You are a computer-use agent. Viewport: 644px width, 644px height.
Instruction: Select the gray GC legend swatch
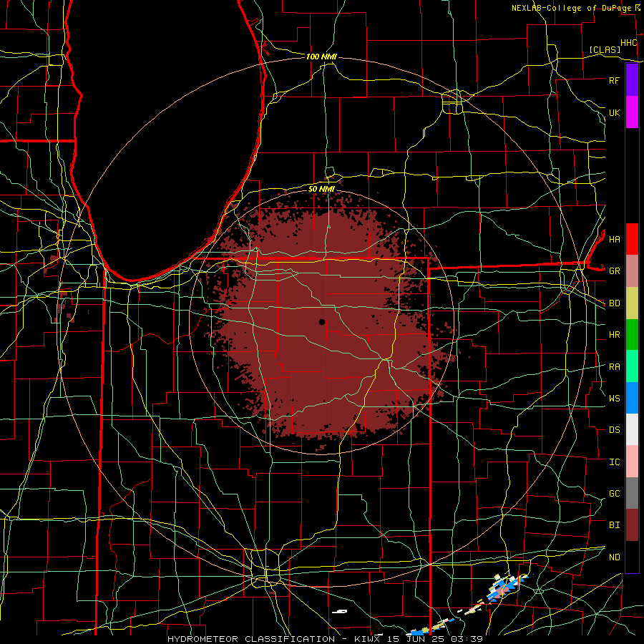tap(632, 493)
